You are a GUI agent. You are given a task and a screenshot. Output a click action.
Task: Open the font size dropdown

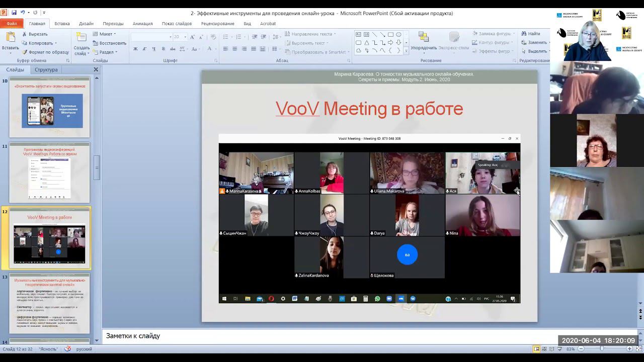(185, 37)
